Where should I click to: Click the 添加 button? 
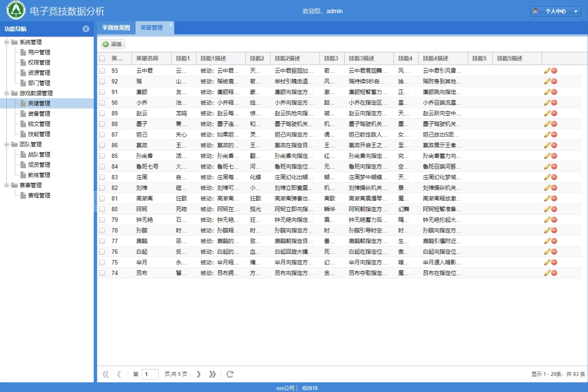112,44
